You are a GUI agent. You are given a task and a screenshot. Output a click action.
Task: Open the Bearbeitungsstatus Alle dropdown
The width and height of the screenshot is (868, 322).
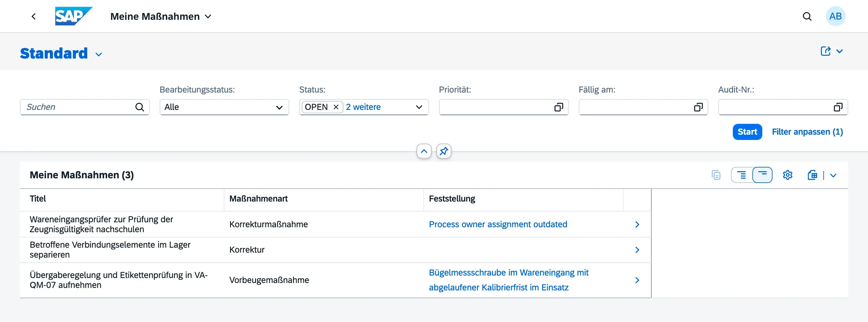224,107
